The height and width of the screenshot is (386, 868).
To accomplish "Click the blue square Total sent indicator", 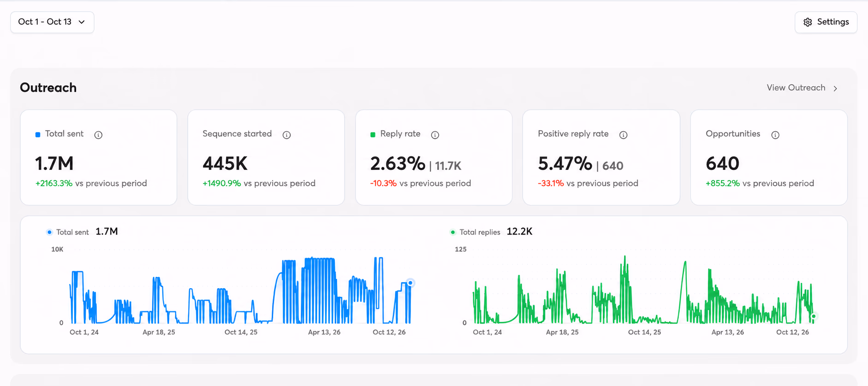I will (x=38, y=134).
